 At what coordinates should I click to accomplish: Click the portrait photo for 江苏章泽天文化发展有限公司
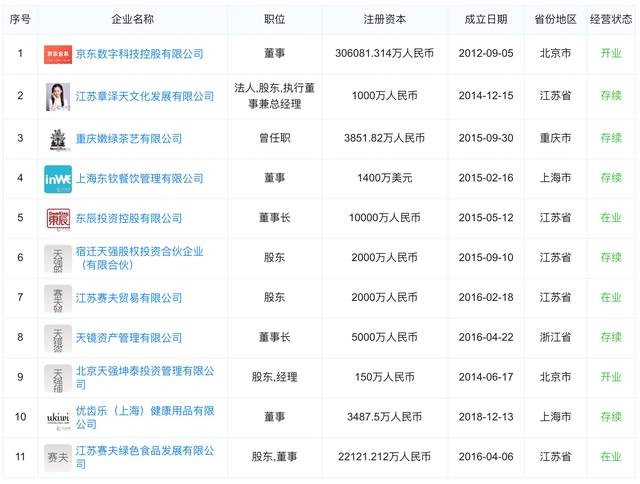click(x=58, y=96)
